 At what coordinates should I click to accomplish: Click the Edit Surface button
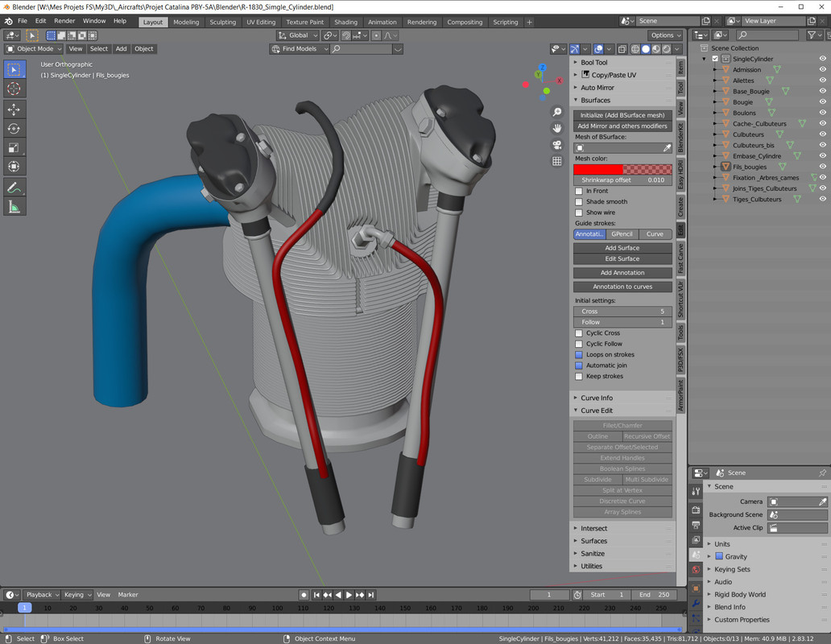(622, 259)
